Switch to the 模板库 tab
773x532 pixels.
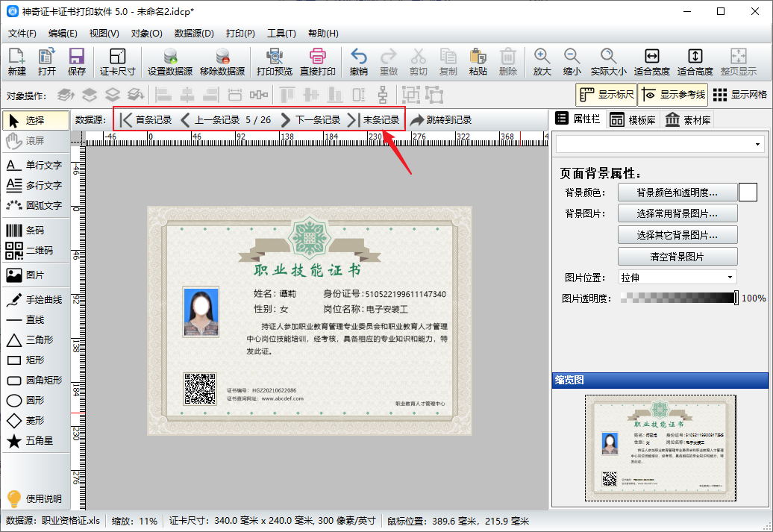pyautogui.click(x=632, y=120)
